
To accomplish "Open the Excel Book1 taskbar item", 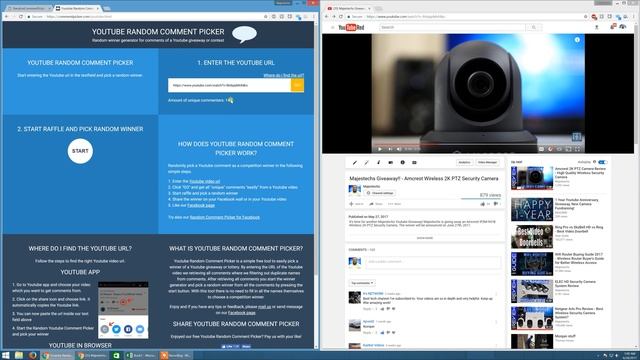I will click(x=141, y=356).
